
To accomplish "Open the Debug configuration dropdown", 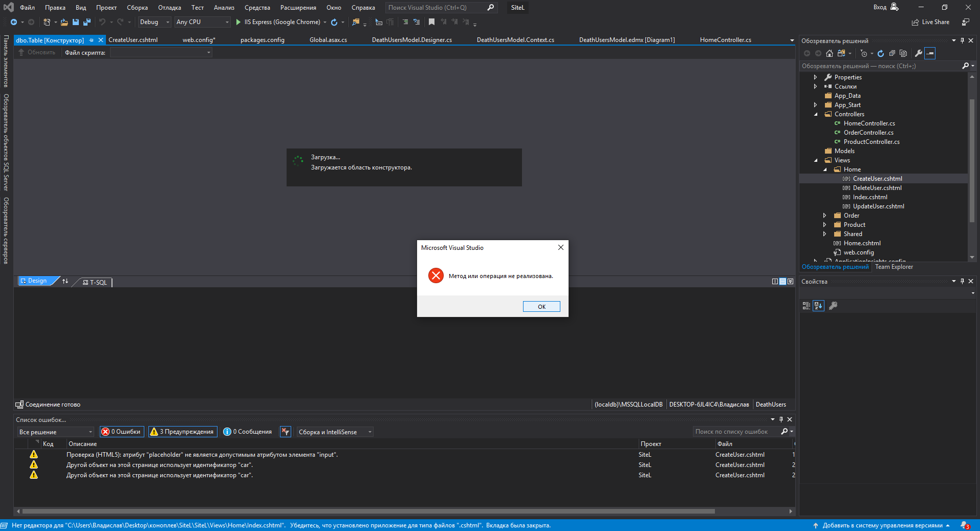I will point(155,22).
